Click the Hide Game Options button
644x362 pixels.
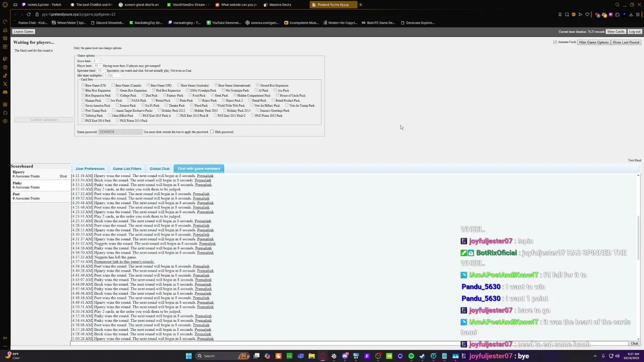[594, 42]
